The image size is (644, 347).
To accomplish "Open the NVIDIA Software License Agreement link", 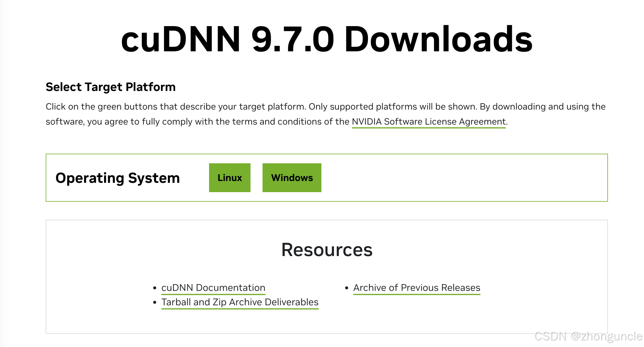I will pos(428,122).
